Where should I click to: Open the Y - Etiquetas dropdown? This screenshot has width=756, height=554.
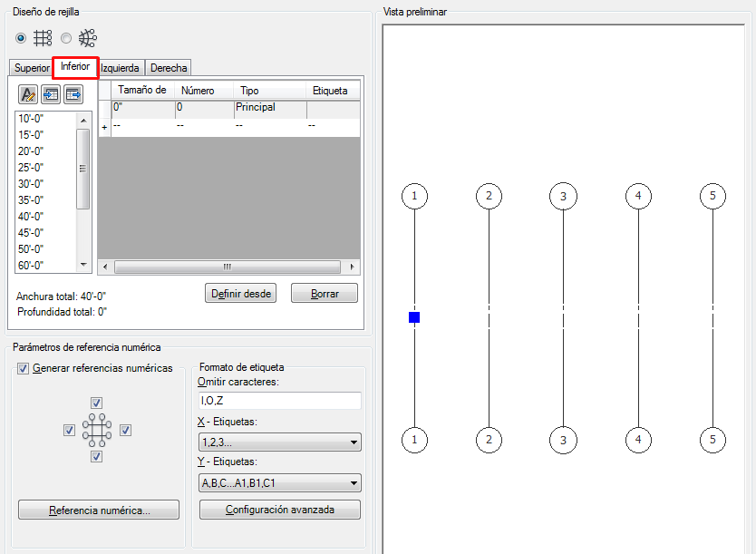tap(279, 482)
